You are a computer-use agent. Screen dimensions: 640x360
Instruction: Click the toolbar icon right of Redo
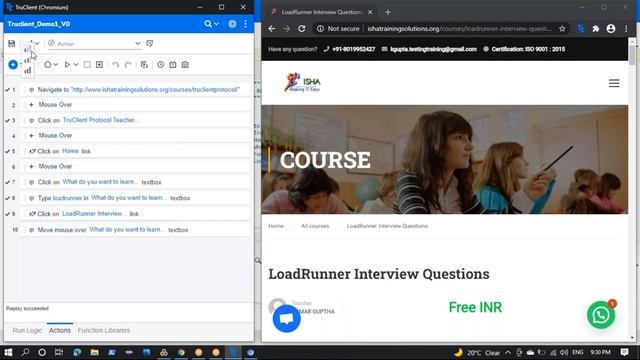point(144,64)
